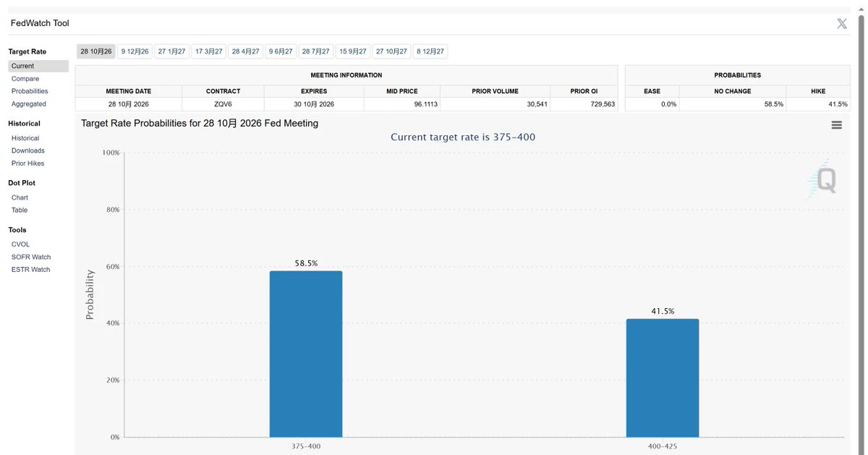This screenshot has width=868, height=455.
Task: Click the 375-400 probability bar
Action: tap(306, 354)
